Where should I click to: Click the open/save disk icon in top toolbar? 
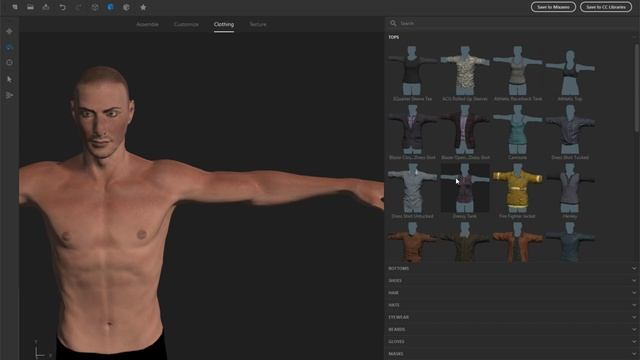coord(30,7)
